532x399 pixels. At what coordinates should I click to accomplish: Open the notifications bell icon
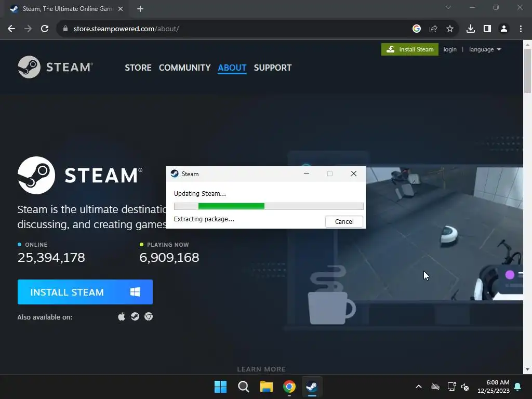click(x=518, y=387)
